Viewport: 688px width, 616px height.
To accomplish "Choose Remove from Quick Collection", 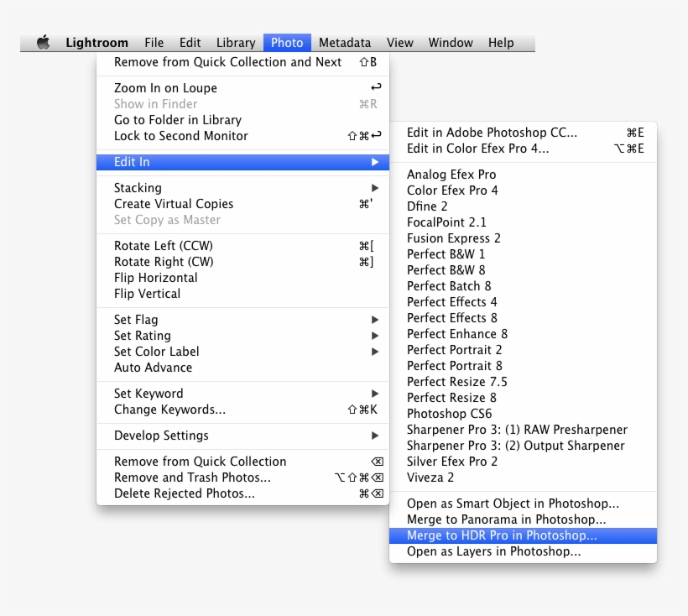I will (242, 462).
